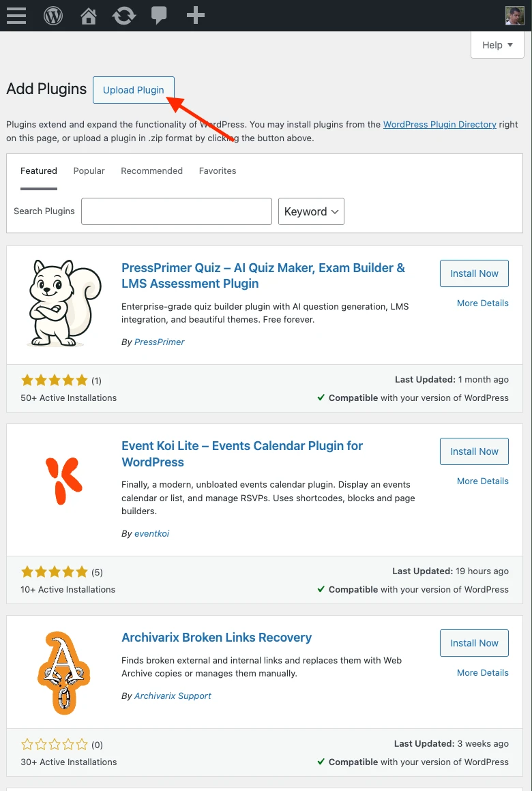Add new content with the plus icon
The height and width of the screenshot is (791, 532).
(x=195, y=15)
